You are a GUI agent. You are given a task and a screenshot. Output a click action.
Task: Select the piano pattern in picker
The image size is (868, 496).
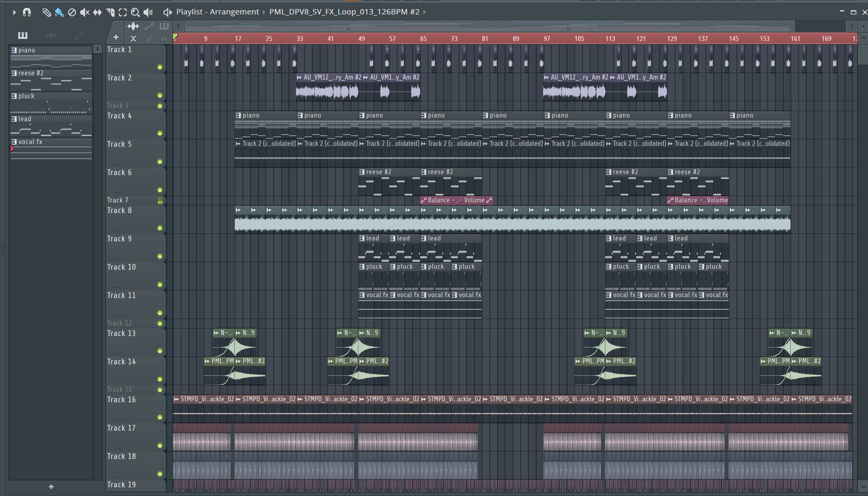(x=51, y=57)
